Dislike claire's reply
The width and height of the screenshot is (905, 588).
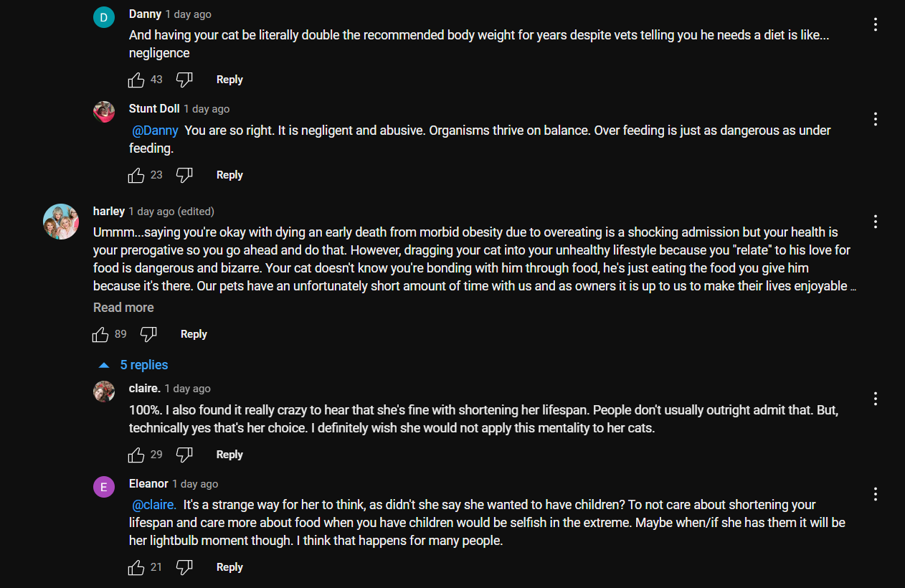click(184, 455)
